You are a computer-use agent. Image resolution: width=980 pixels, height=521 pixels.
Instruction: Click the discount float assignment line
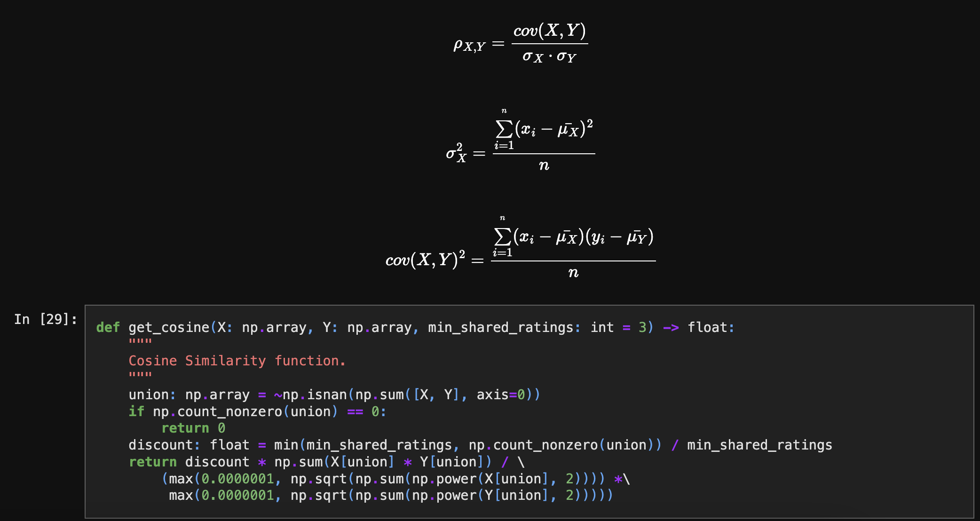tap(480, 444)
